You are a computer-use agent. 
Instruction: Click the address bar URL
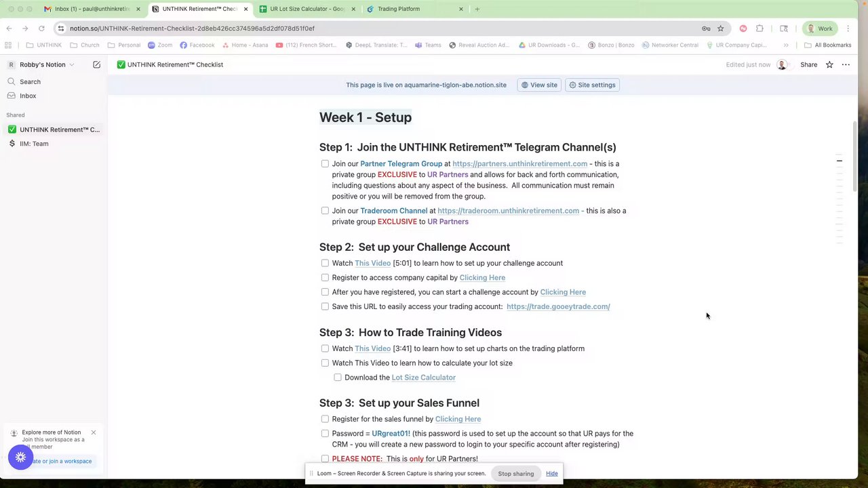[x=192, y=28]
